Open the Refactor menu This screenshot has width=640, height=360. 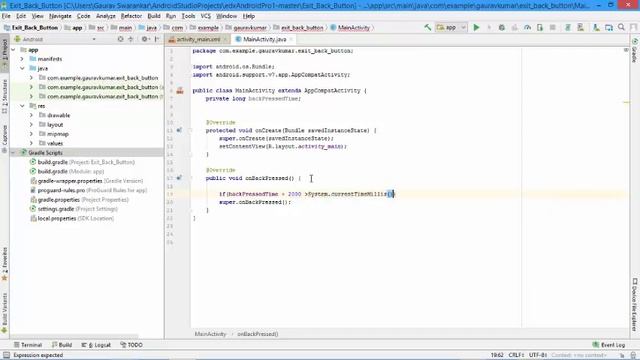(x=131, y=16)
